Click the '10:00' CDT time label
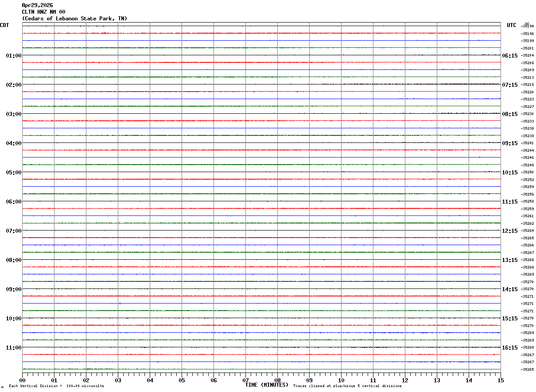Viewport: 536px width, 392px height. pyautogui.click(x=14, y=319)
